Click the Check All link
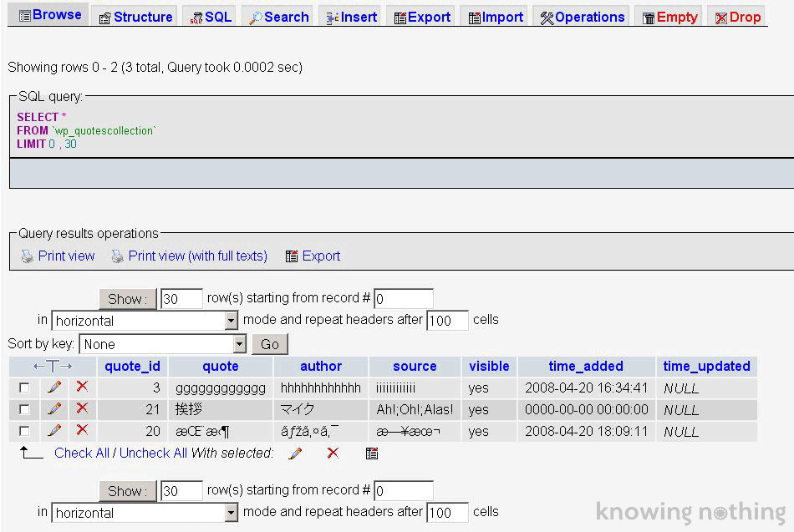The image size is (794, 532). pos(82,453)
